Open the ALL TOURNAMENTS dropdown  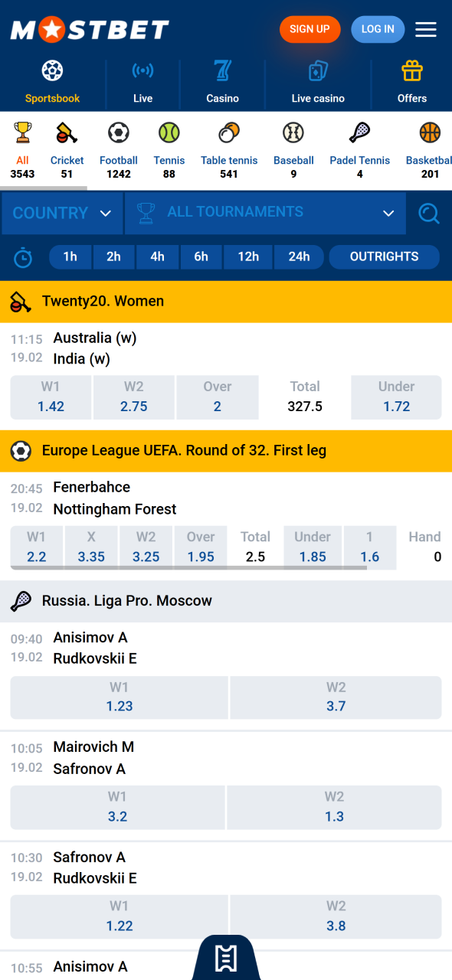tap(264, 214)
